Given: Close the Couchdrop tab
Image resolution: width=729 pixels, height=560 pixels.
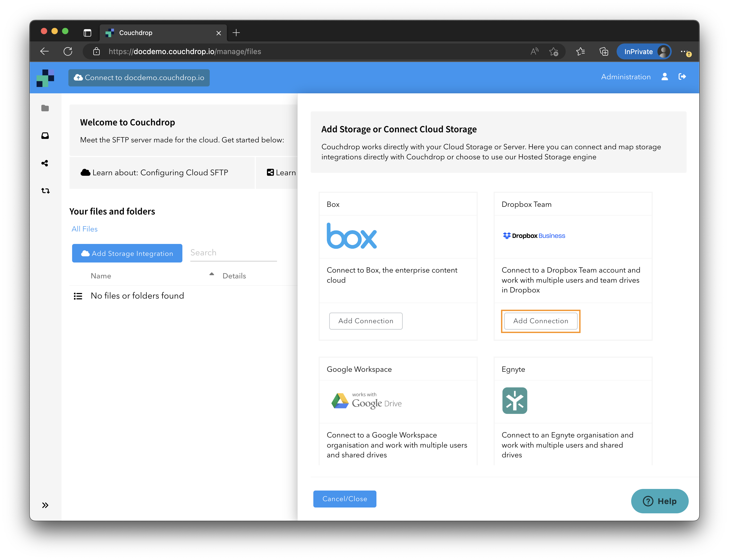Looking at the screenshot, I should pyautogui.click(x=218, y=33).
